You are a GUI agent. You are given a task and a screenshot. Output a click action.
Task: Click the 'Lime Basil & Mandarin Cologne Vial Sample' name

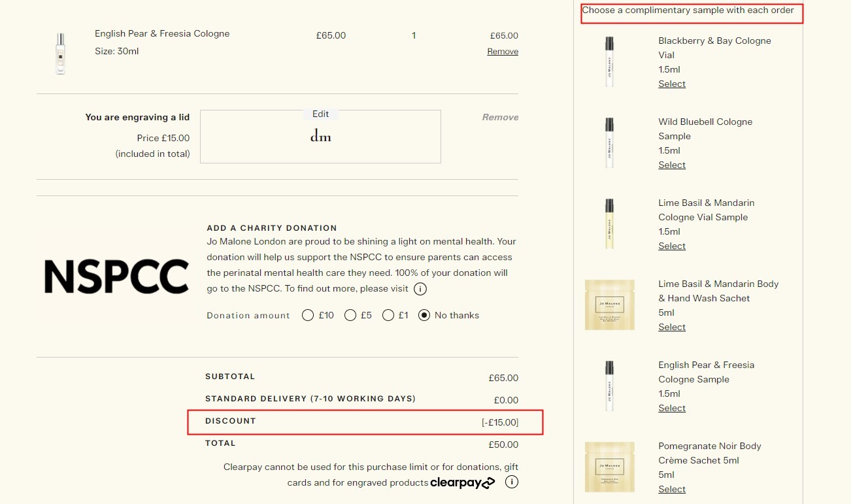[707, 210]
